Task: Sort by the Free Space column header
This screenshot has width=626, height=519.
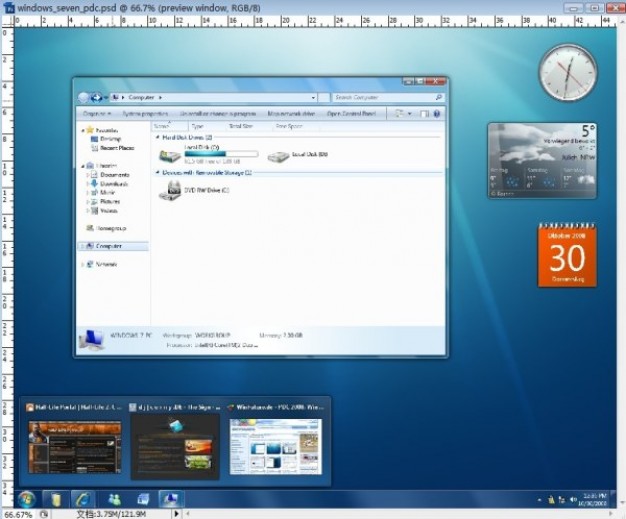Action: pos(289,126)
